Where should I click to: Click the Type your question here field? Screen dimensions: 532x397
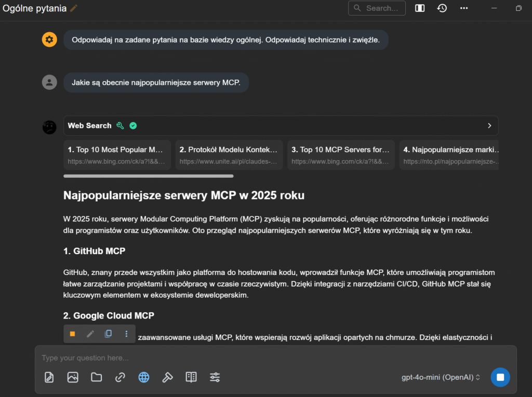click(x=275, y=358)
